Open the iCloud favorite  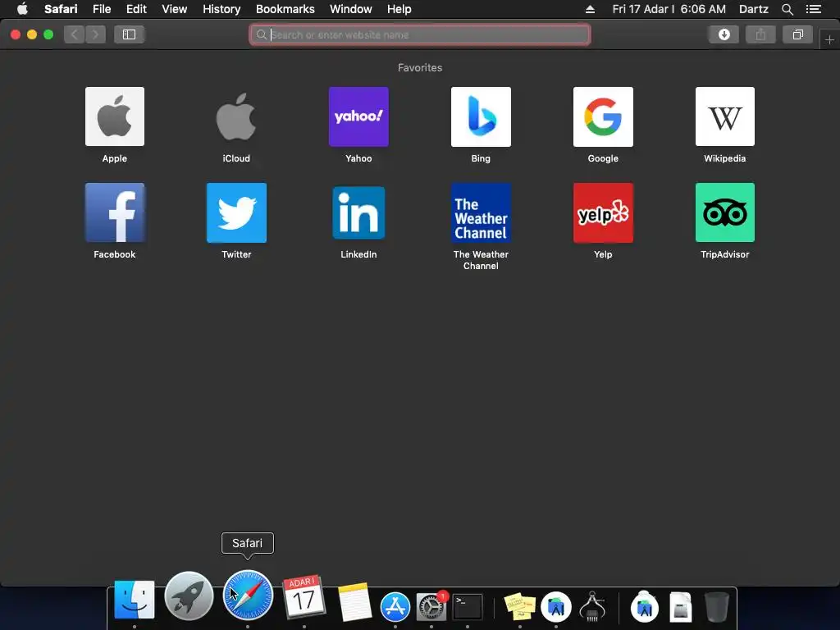(236, 116)
